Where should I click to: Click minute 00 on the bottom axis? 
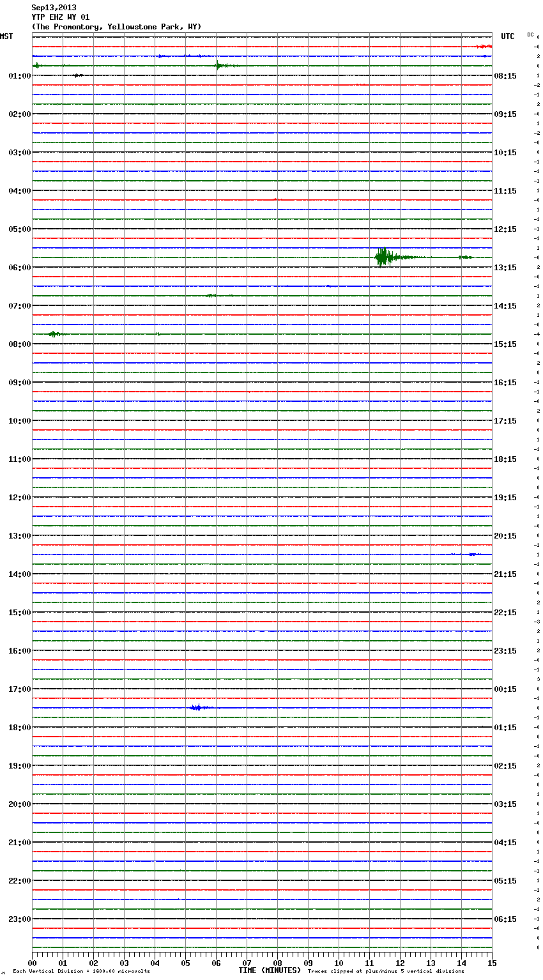coord(32,963)
